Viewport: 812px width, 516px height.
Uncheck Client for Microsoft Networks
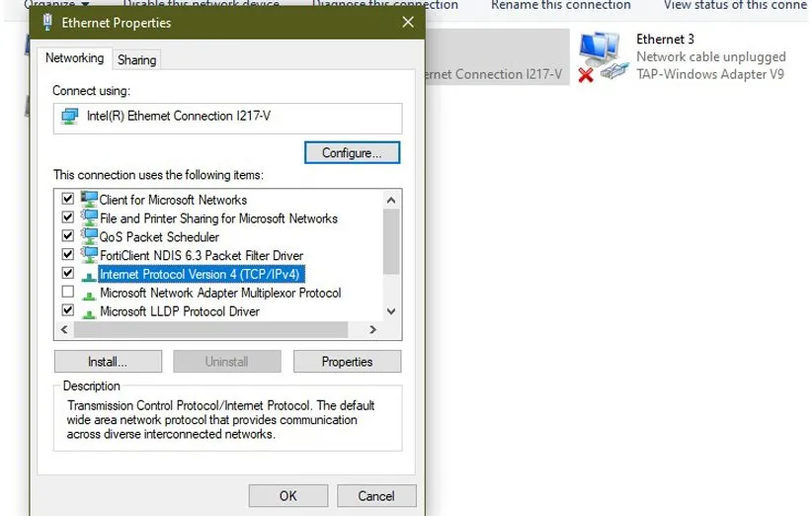click(68, 199)
